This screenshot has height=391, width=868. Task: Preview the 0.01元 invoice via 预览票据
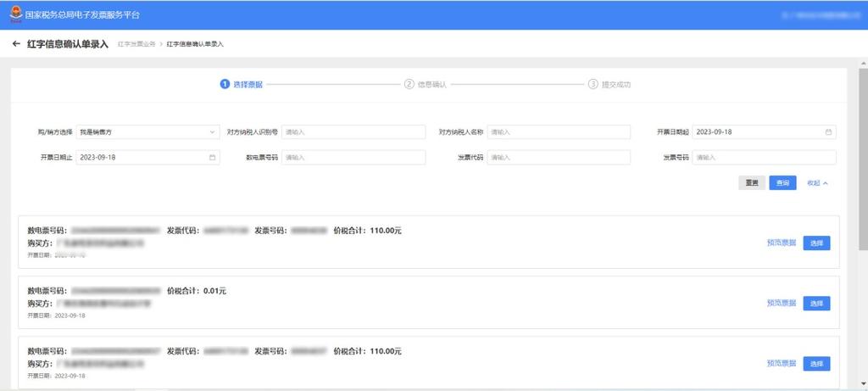[781, 303]
